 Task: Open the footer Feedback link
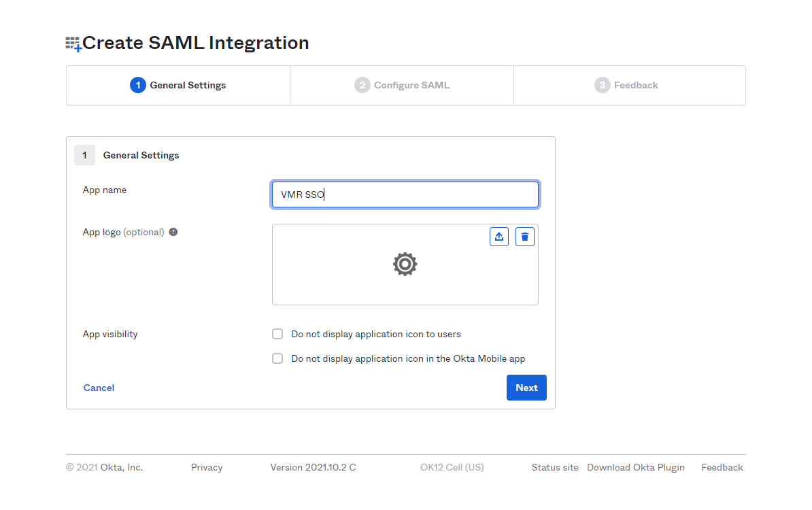(722, 467)
